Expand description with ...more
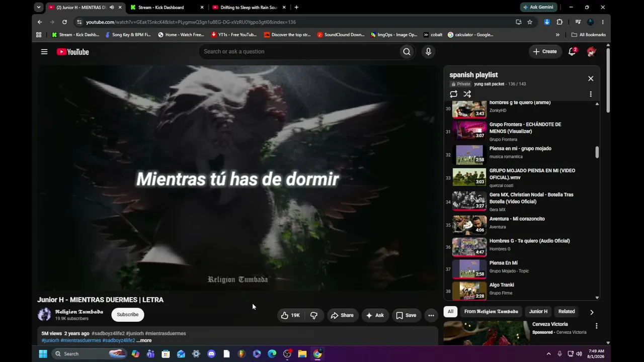This screenshot has width=644, height=362. 144,340
